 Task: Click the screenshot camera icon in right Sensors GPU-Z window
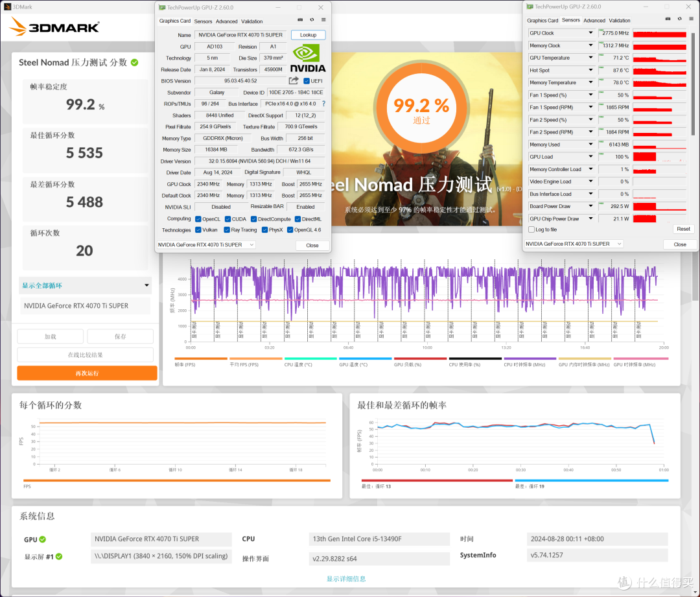point(668,19)
